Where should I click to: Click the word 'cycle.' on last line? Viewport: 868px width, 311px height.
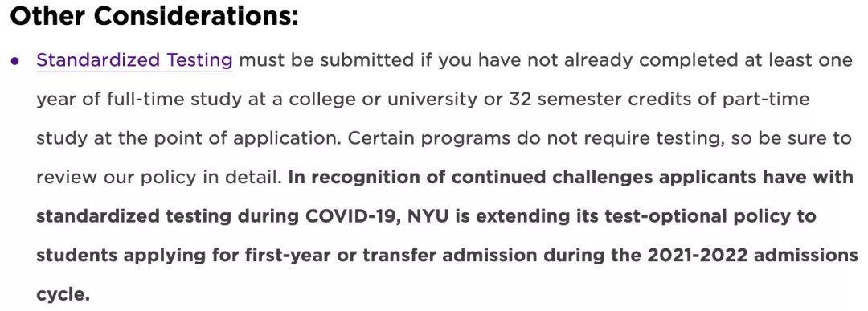[63, 294]
